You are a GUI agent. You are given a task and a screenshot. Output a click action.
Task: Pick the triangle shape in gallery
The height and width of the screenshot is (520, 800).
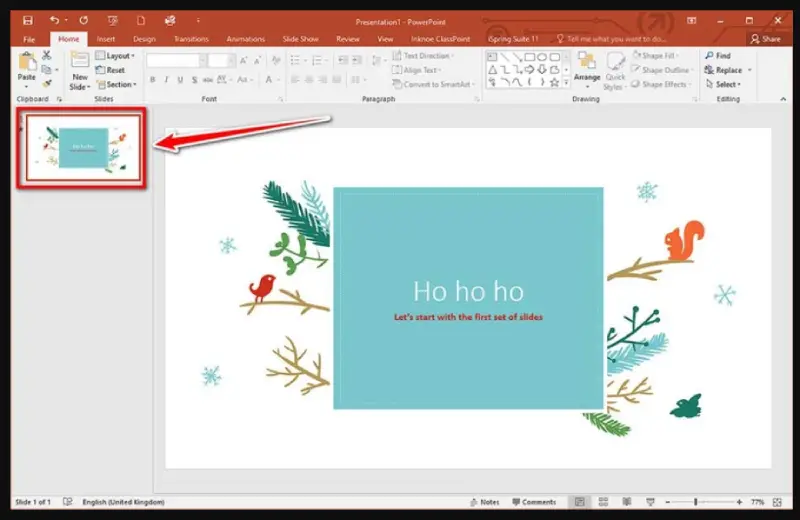click(x=492, y=69)
